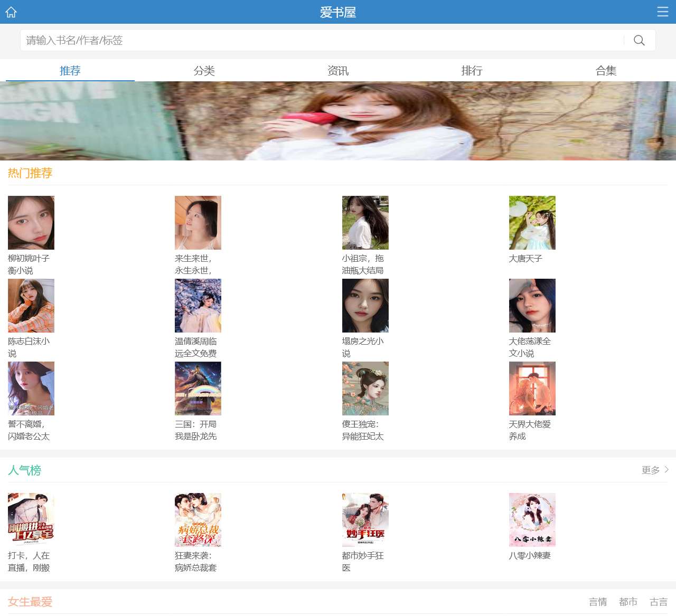
Task: Open cover of 天界大佬爱养成
Action: point(532,388)
